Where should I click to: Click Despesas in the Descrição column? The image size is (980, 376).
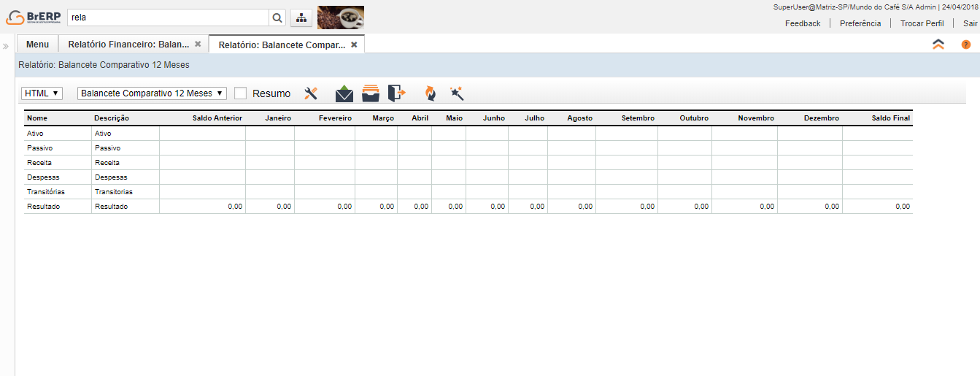(111, 177)
